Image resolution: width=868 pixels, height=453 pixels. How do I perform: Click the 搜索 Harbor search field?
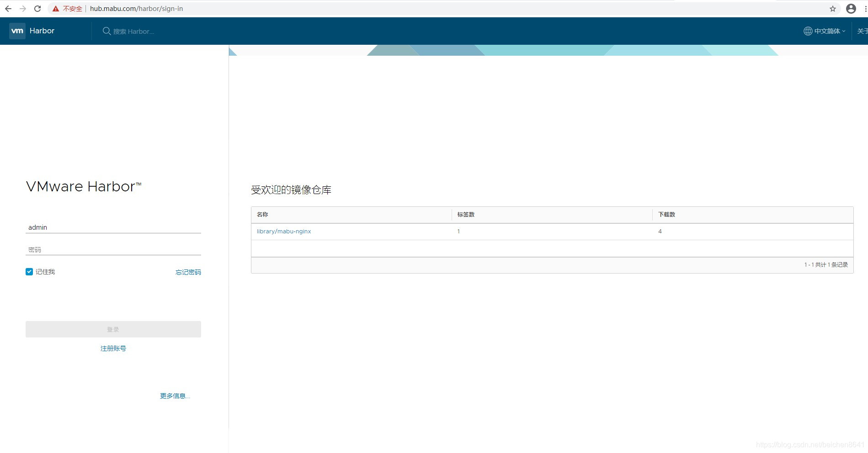pyautogui.click(x=133, y=32)
